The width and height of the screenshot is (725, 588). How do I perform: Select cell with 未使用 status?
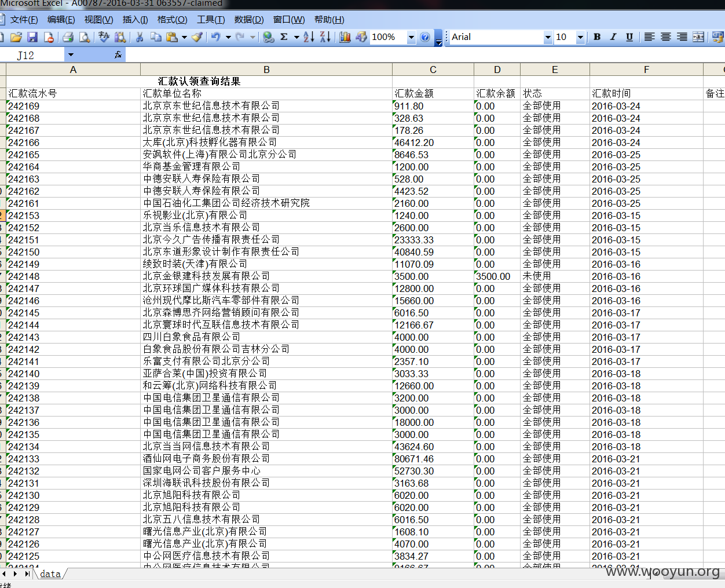click(555, 276)
